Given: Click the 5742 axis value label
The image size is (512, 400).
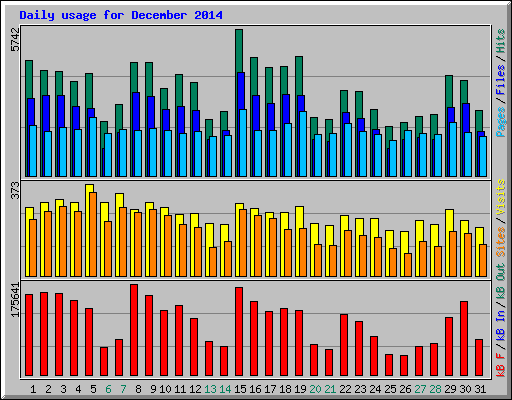Looking at the screenshot, I should (15, 40).
